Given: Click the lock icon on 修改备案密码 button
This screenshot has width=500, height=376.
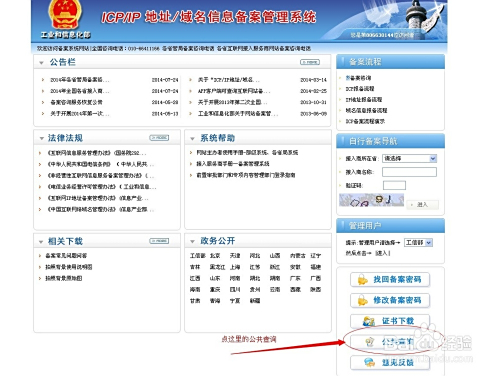Looking at the screenshot, I should [x=362, y=300].
